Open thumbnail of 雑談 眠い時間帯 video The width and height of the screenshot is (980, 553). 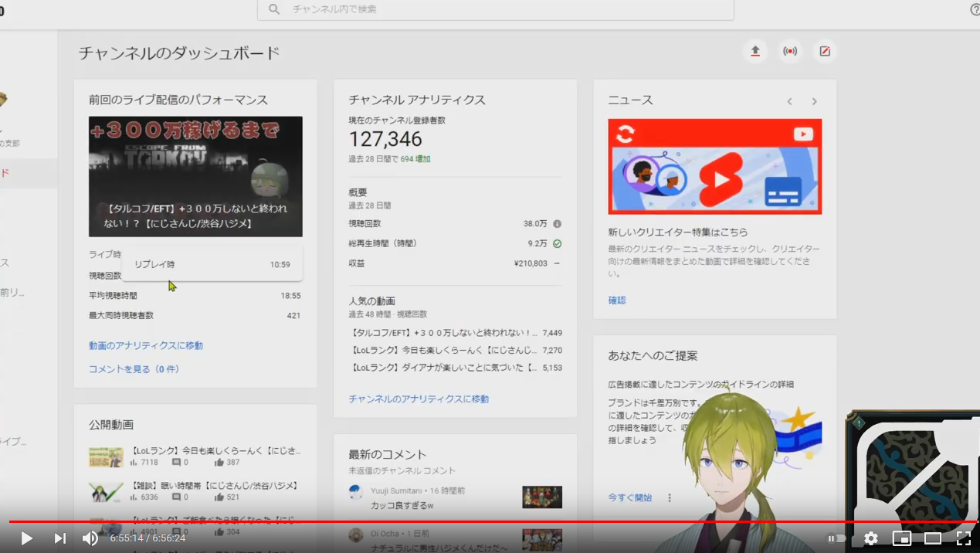[106, 492]
